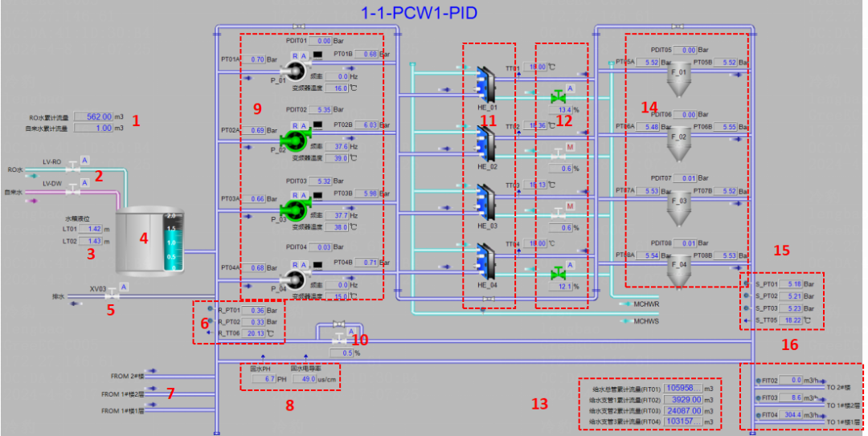This screenshot has width=868, height=436.
Task: Click the HE_04 valve opening 12.1 %
Action: tap(561, 287)
